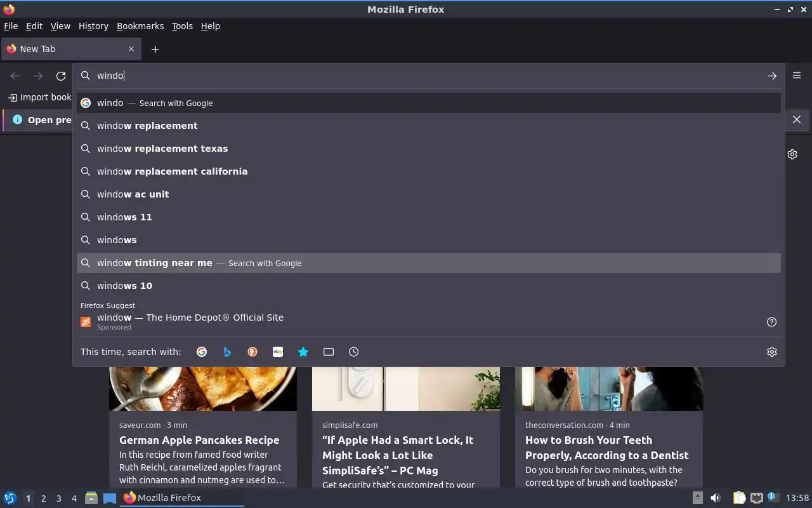Viewport: 812px width, 508px height.
Task: Search this time with DuckDuckGo icon
Action: pos(252,352)
